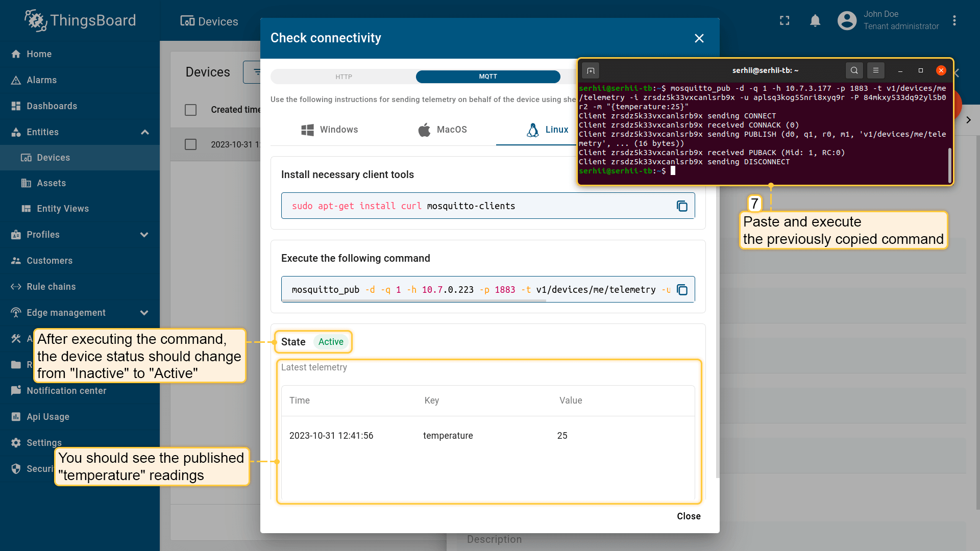Viewport: 980px width, 551px height.
Task: Switch to the Windows tab
Action: tap(330, 130)
